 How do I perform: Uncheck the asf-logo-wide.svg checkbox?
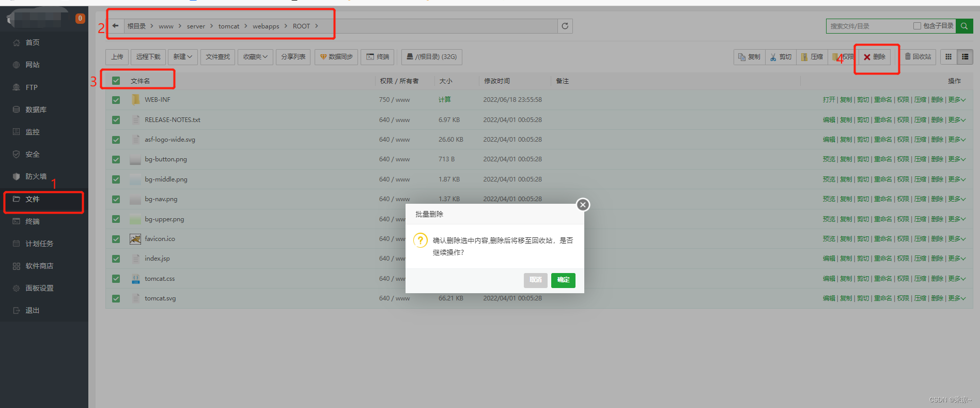(116, 140)
